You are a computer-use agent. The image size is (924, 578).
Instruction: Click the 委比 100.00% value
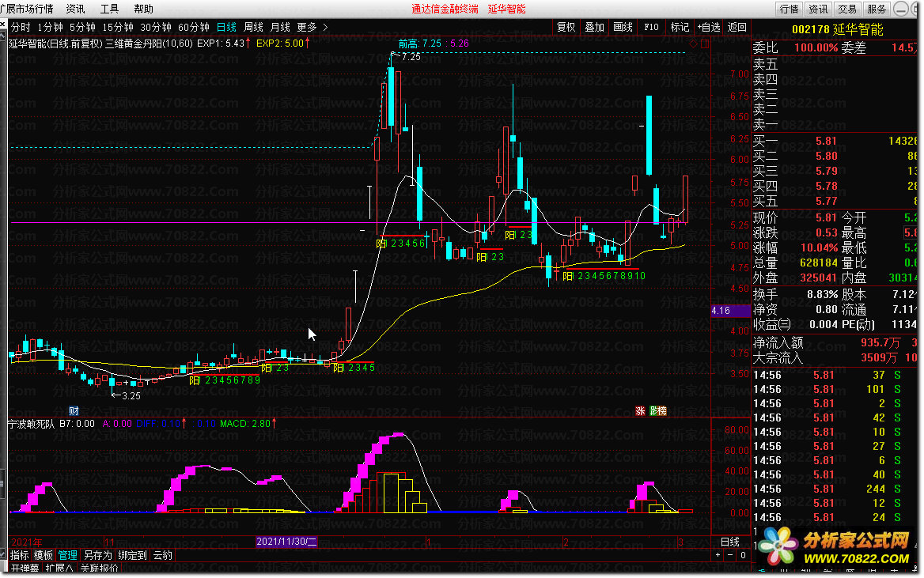pos(816,47)
